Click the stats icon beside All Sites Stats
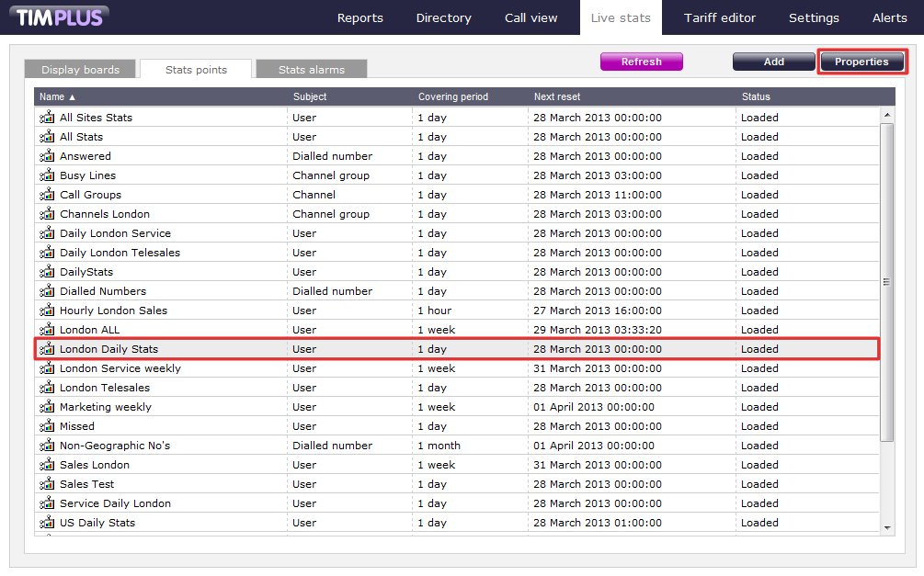 point(46,118)
